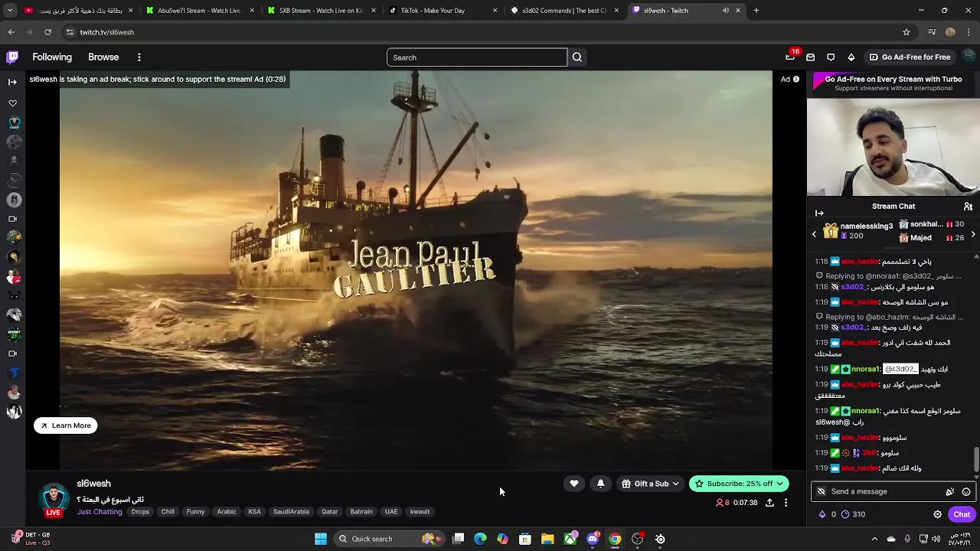The height and width of the screenshot is (551, 980).
Task: Click the followed channels heart icon in sidebar
Action: (x=12, y=103)
